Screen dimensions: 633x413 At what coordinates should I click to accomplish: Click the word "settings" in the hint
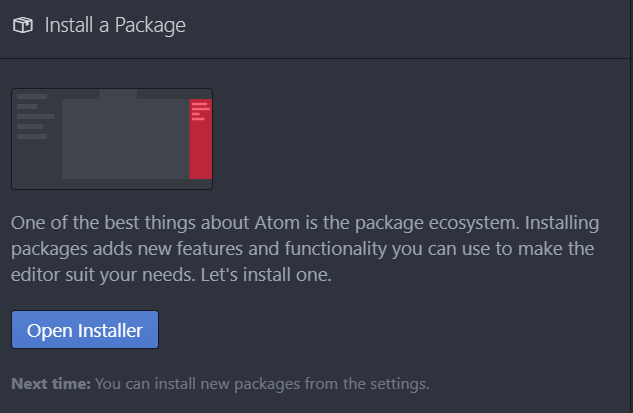(402, 383)
